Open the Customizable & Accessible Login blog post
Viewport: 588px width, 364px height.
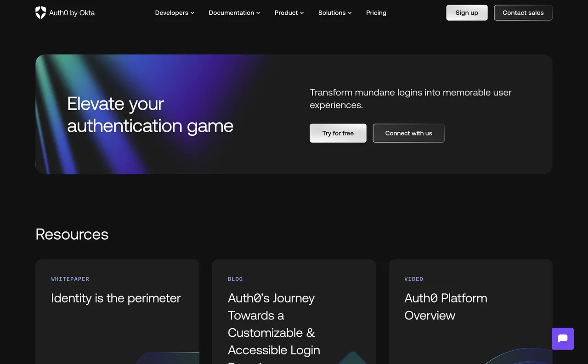point(274,324)
